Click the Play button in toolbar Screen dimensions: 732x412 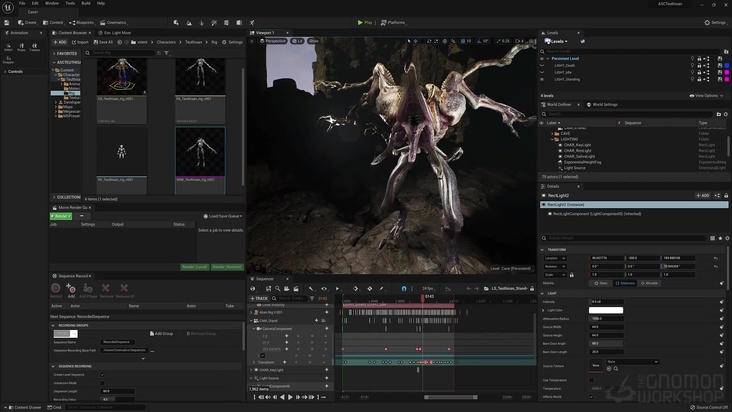coord(365,22)
